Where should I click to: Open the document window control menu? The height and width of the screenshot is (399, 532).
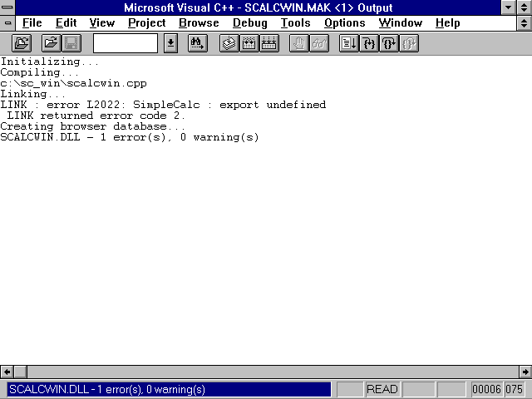point(8,23)
